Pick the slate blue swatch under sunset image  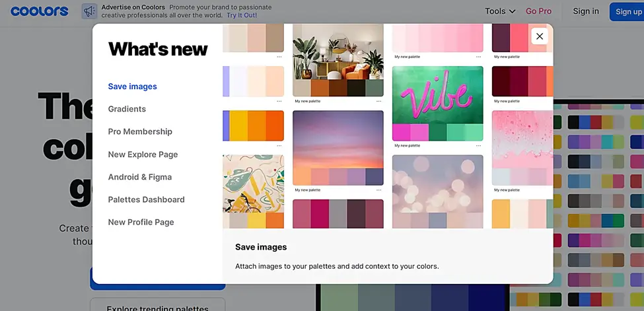point(374,177)
